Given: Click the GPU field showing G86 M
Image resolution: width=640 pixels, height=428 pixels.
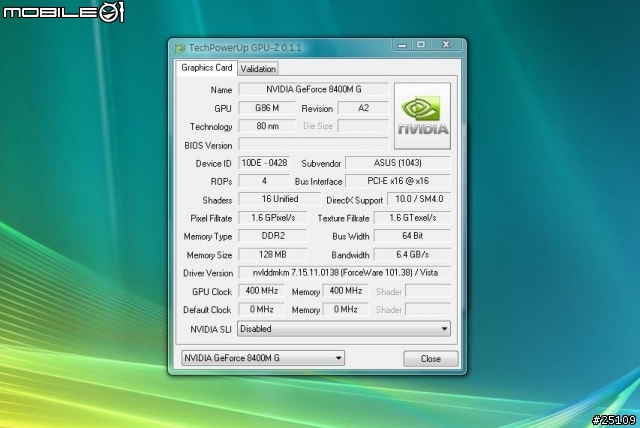Looking at the screenshot, I should tap(267, 108).
